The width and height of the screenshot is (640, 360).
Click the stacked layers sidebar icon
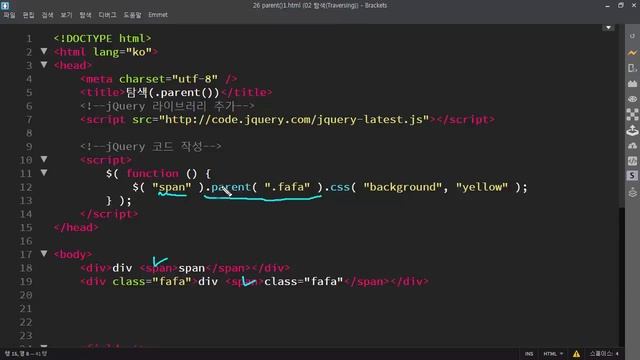tap(632, 192)
